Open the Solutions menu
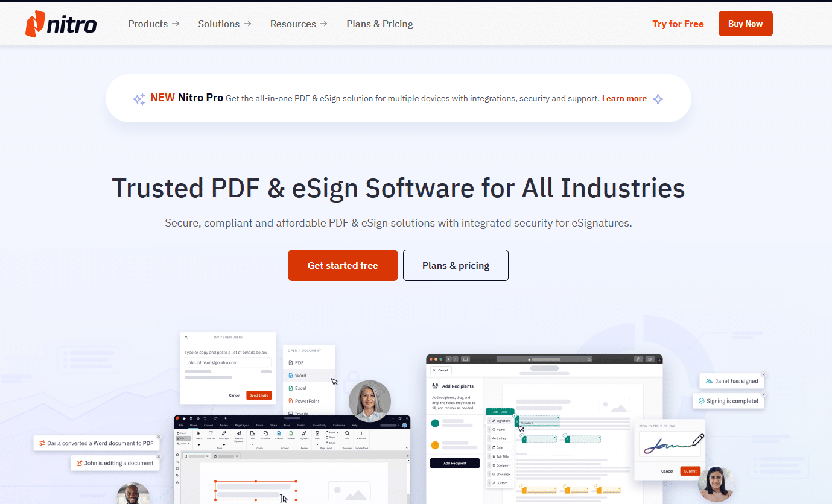832x504 pixels. pos(224,24)
